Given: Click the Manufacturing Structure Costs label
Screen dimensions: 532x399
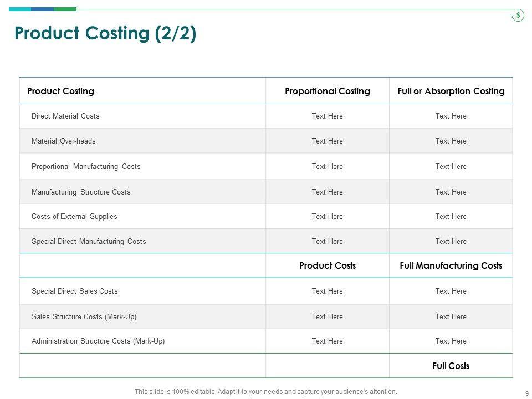Looking at the screenshot, I should click(81, 192).
